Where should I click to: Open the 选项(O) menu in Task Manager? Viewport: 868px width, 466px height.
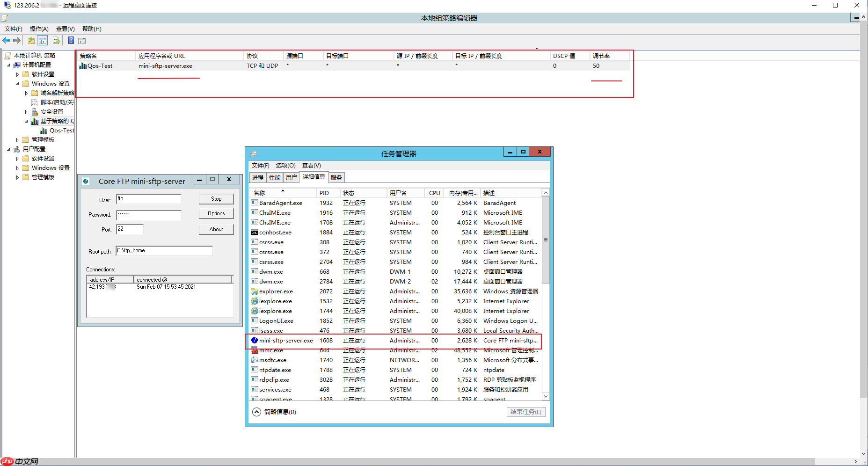285,165
